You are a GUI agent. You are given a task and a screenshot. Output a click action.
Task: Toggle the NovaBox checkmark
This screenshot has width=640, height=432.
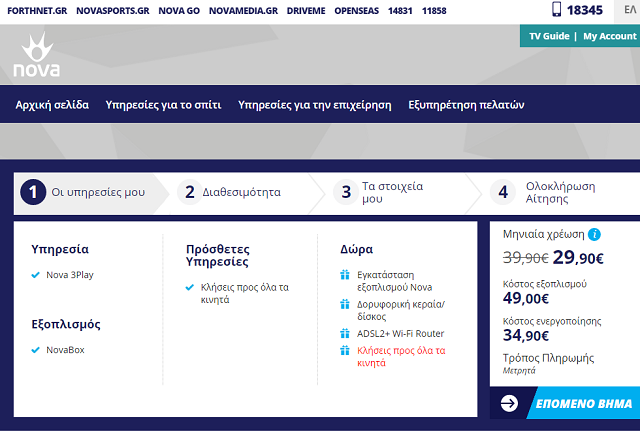pos(36,350)
